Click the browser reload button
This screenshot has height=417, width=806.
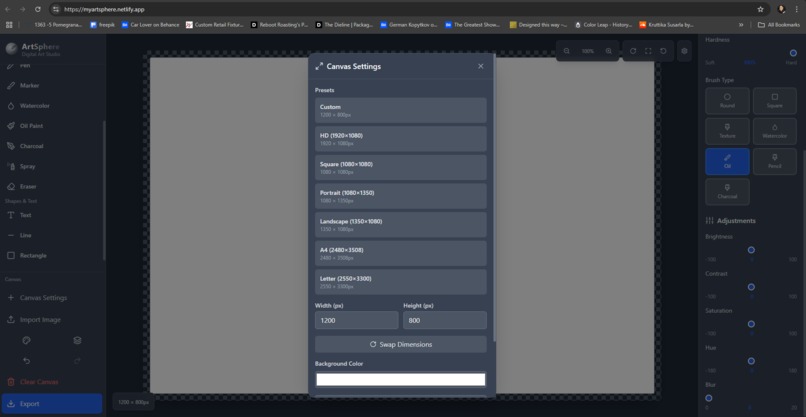point(38,9)
